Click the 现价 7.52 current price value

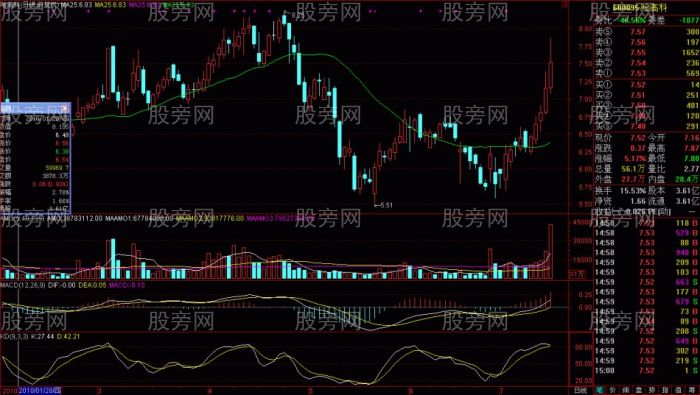pyautogui.click(x=638, y=138)
